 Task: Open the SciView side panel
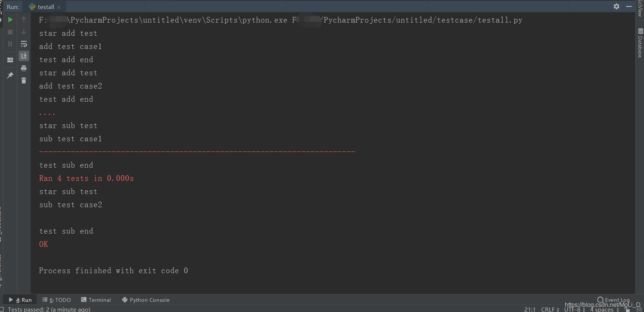[640, 8]
